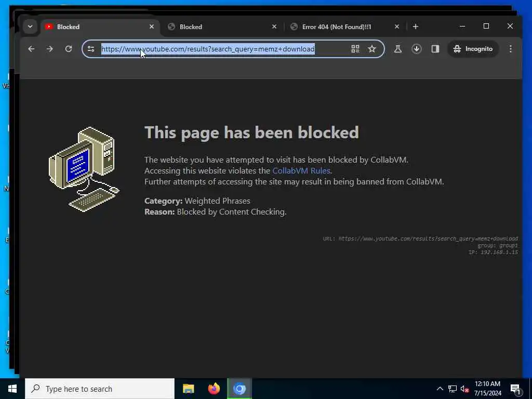Click the retro computer illustration
532x399 pixels.
click(x=85, y=169)
